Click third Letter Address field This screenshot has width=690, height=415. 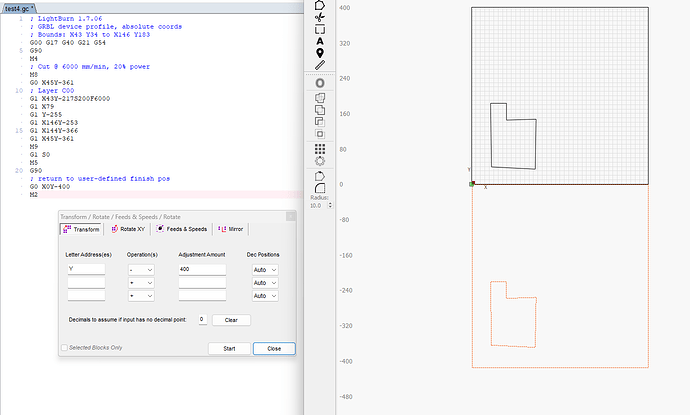click(86, 295)
